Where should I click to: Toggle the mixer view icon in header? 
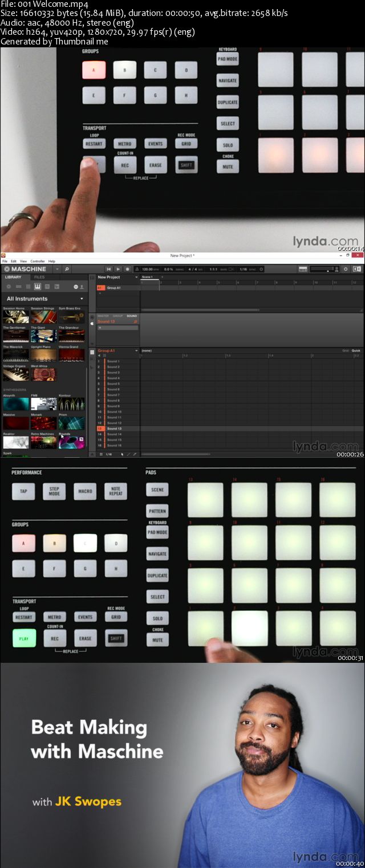tap(303, 269)
